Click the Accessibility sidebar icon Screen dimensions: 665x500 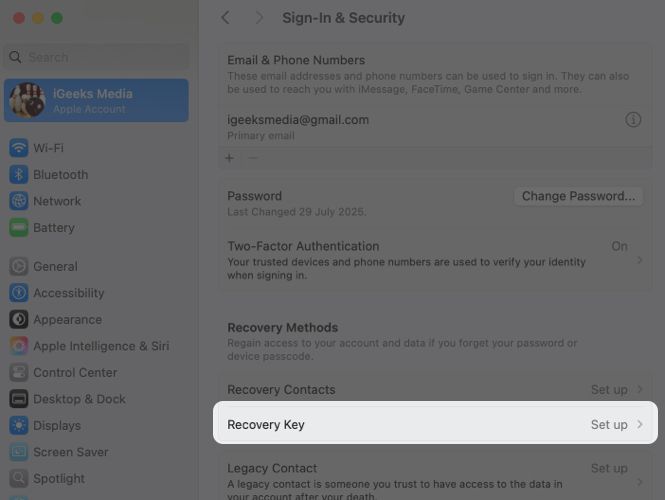click(19, 293)
